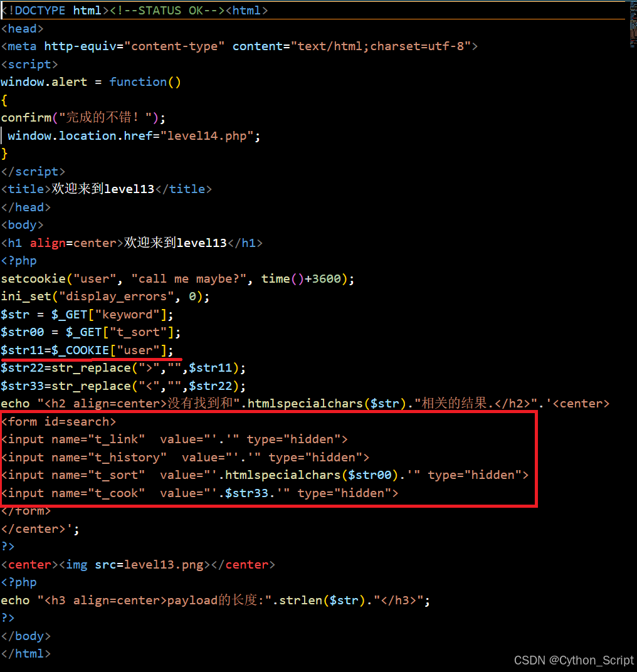
Task: Click the opening script tag line
Action: 29,65
